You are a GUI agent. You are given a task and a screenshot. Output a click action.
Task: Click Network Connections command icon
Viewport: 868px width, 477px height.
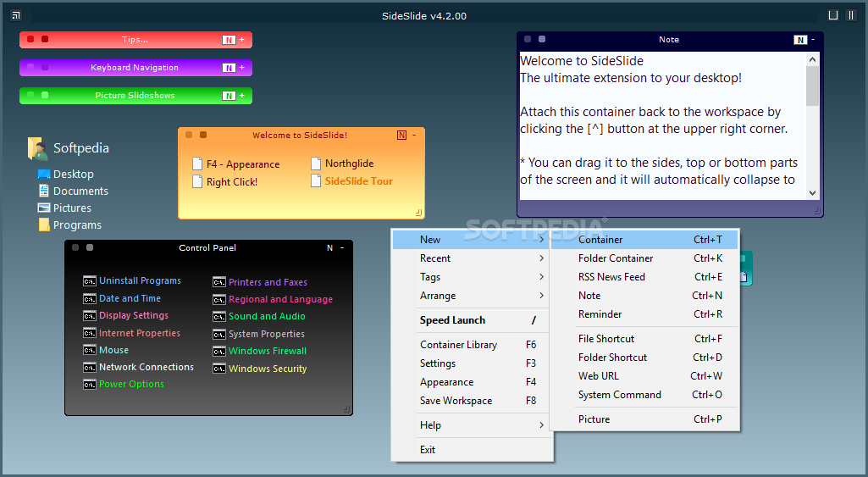90,368
